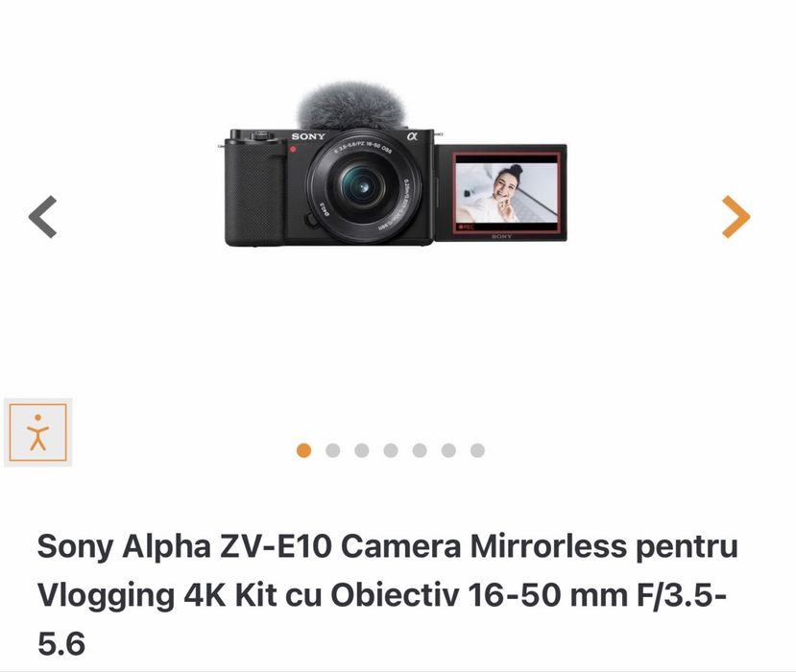Switch to the sixth carousel dot

coord(448,450)
